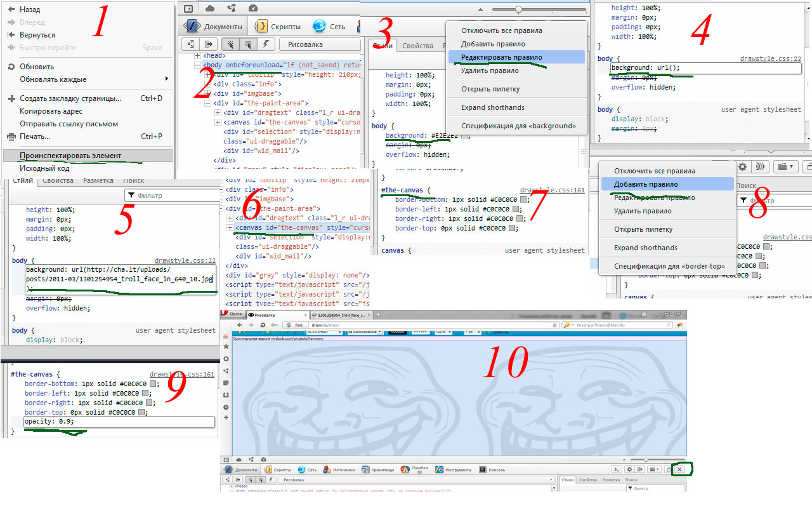The height and width of the screenshot is (508, 812).
Task: Choose 'Добавить правило' in the «border-top» menu
Action: click(667, 184)
